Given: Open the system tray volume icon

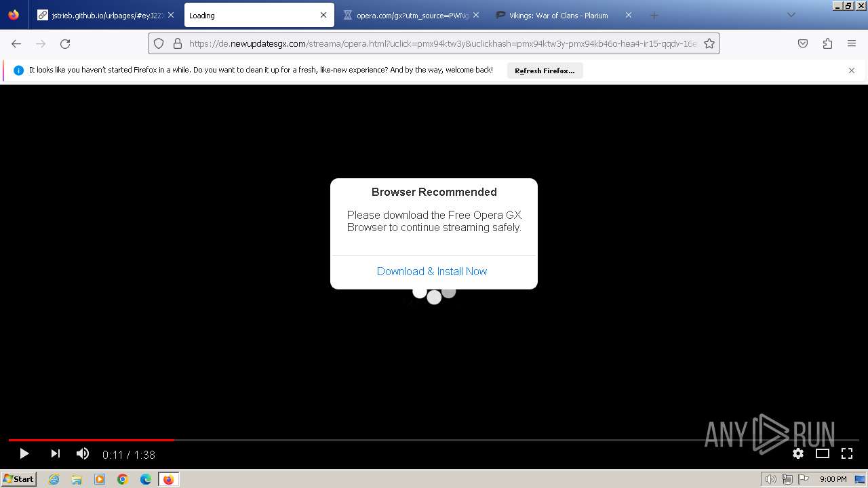Looking at the screenshot, I should click(x=770, y=479).
